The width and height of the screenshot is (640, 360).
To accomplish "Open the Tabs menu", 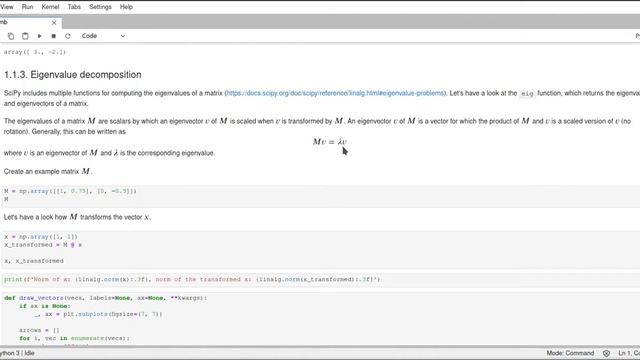I will coord(74,7).
